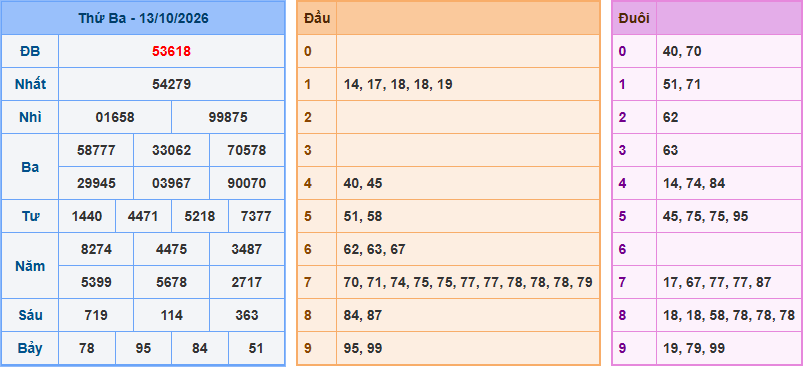Select Nhì prize number 01658
804x367 pixels.
pyautogui.click(x=115, y=117)
